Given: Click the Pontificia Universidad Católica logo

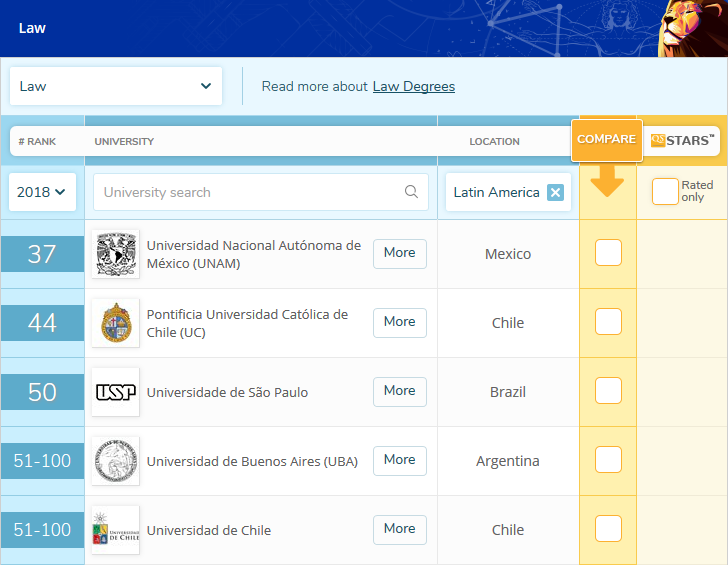Looking at the screenshot, I should pyautogui.click(x=116, y=323).
